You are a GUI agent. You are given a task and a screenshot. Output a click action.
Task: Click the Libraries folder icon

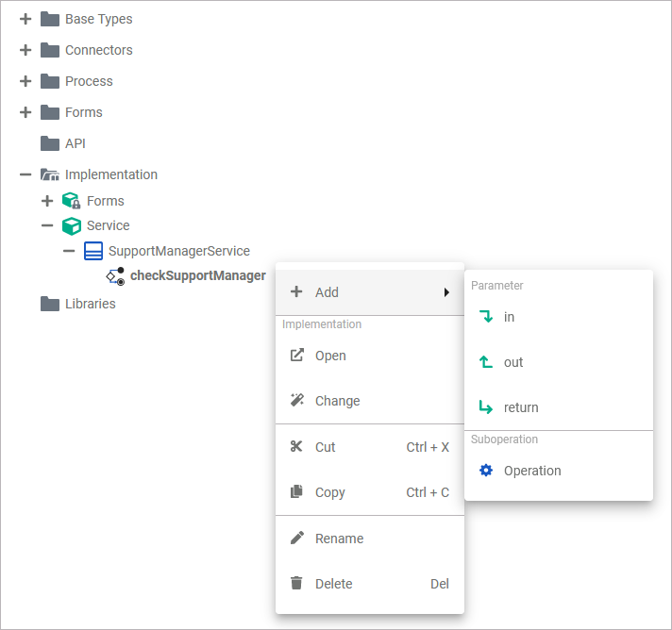click(x=50, y=304)
